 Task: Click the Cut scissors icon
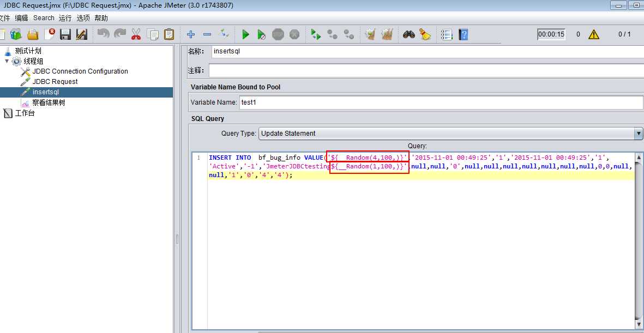pyautogui.click(x=136, y=34)
